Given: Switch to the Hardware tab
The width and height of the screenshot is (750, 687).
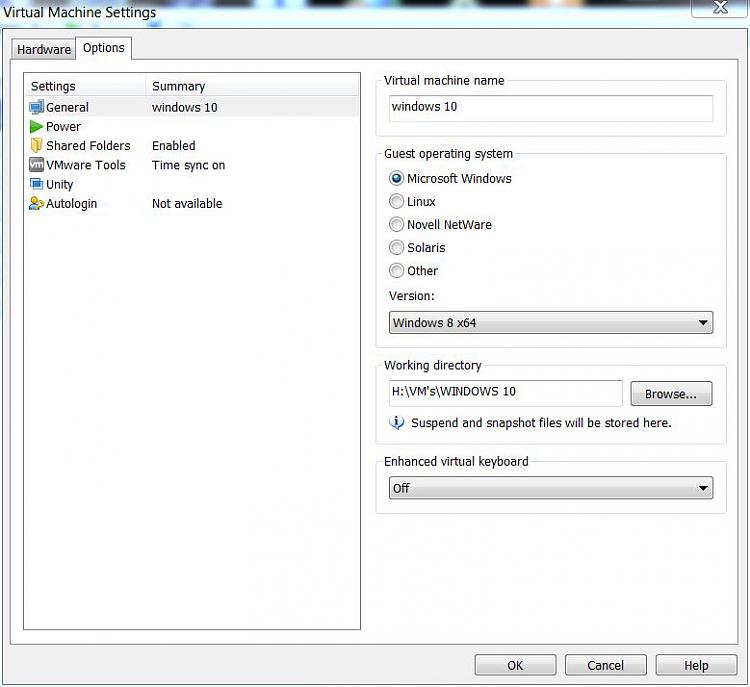Looking at the screenshot, I should pyautogui.click(x=44, y=49).
